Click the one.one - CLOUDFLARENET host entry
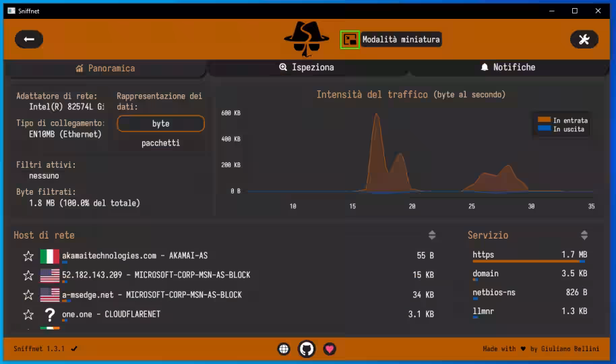616x364 pixels. (111, 314)
